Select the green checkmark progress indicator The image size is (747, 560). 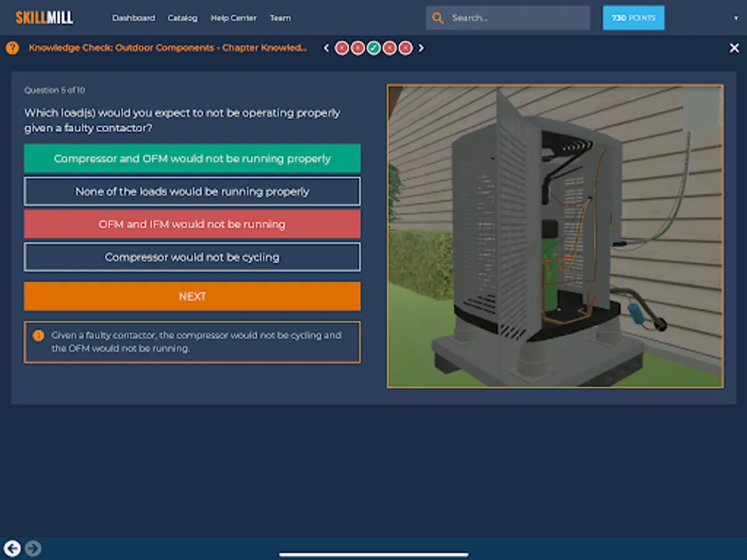[374, 48]
